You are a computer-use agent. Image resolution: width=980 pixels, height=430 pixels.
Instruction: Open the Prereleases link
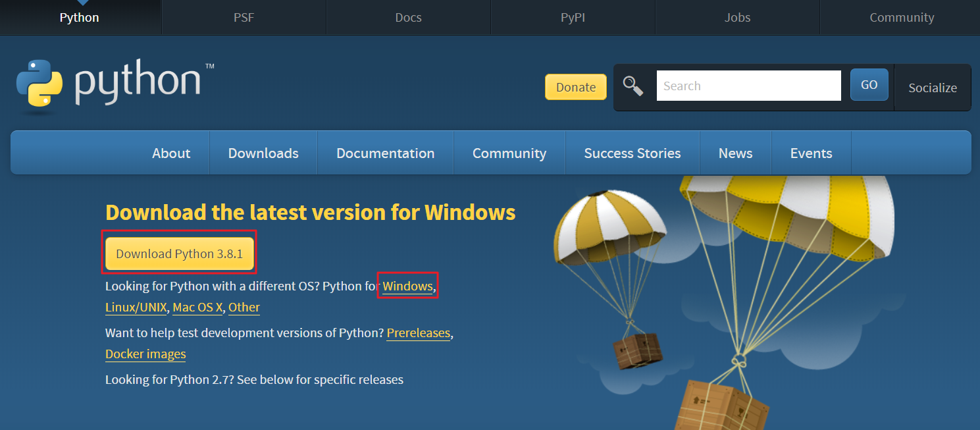(419, 333)
